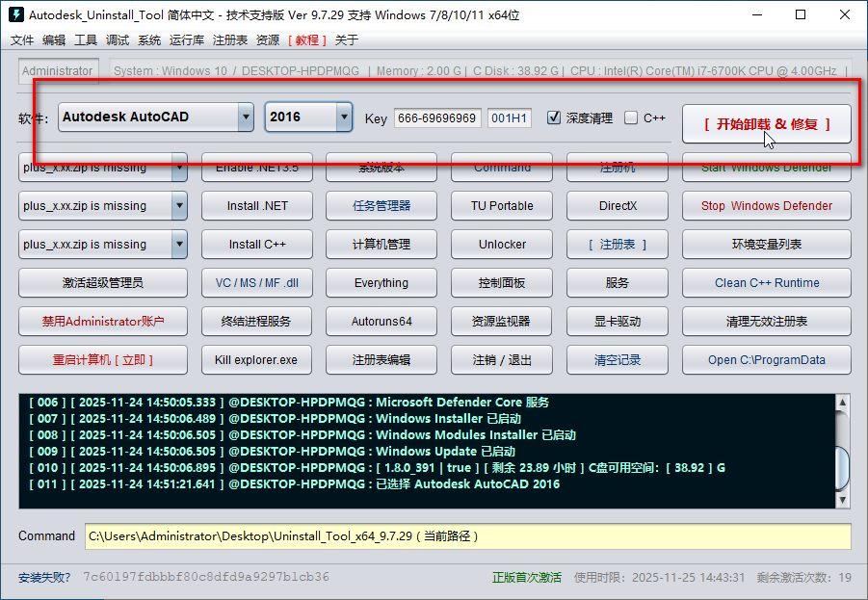Click 重启计算机 [ 立即 ] button
The image size is (868, 600).
103,360
